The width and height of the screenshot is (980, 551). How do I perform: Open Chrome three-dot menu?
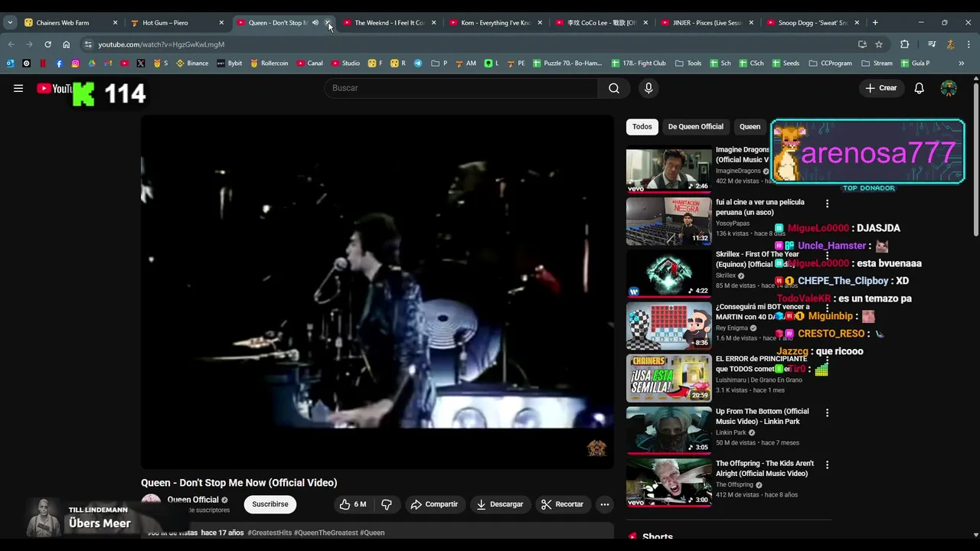pyautogui.click(x=968, y=44)
